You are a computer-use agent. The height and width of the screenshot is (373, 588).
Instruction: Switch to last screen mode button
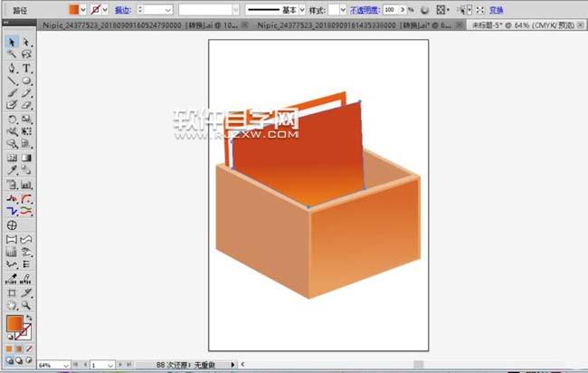[29, 360]
